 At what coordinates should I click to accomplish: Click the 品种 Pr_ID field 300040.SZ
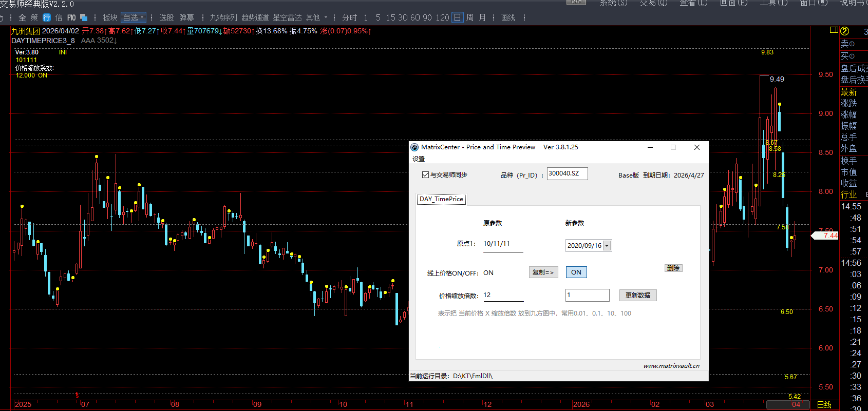click(567, 173)
